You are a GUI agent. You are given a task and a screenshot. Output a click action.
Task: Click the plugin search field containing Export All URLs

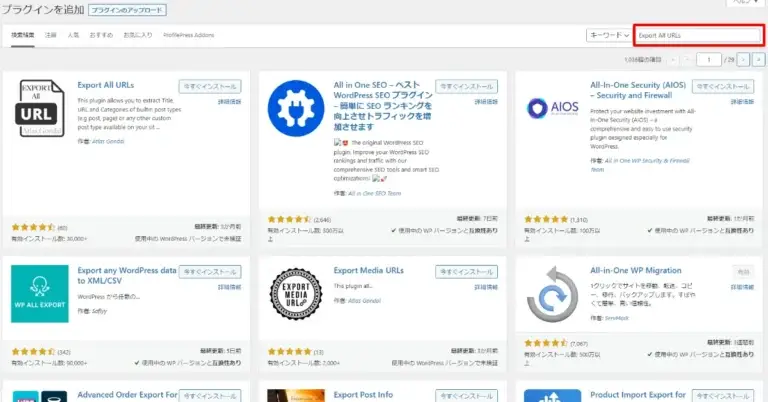(x=698, y=34)
